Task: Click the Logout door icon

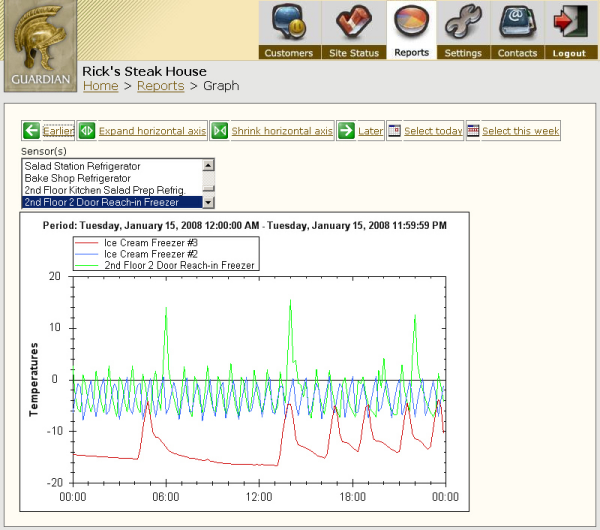Action: pyautogui.click(x=569, y=22)
